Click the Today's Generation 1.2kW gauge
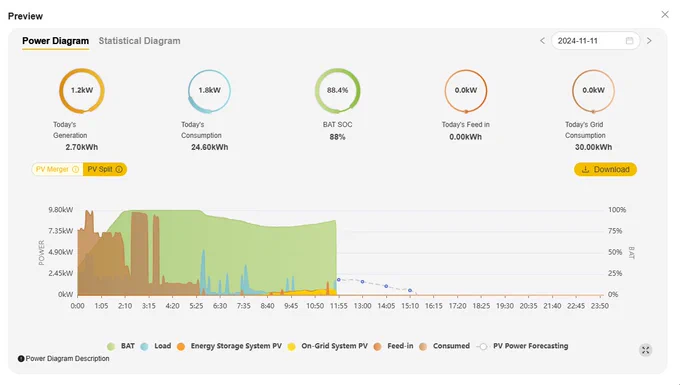This screenshot has height=385, width=680. tap(82, 90)
